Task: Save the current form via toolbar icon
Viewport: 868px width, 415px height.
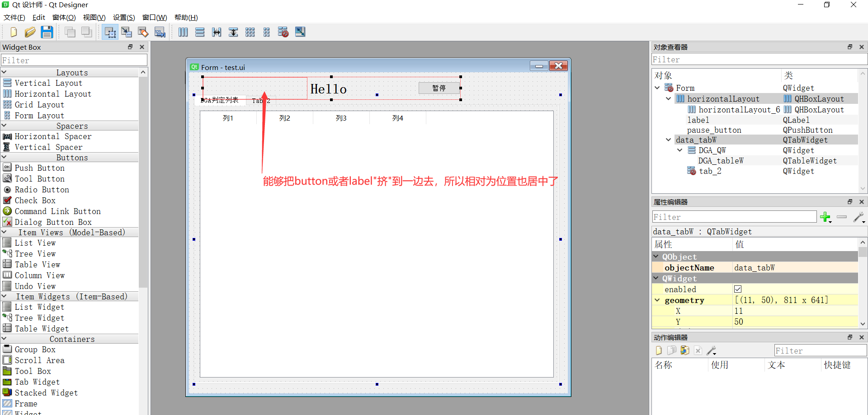Action: [47, 32]
